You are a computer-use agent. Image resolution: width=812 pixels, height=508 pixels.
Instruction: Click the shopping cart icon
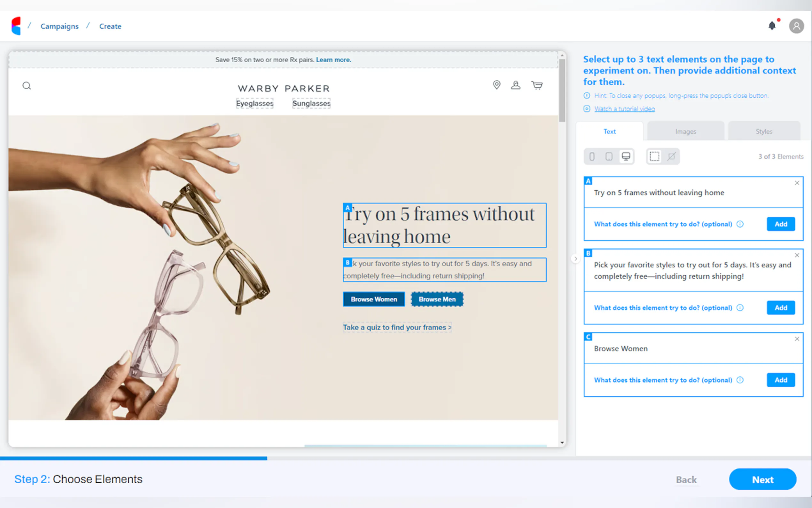[537, 85]
